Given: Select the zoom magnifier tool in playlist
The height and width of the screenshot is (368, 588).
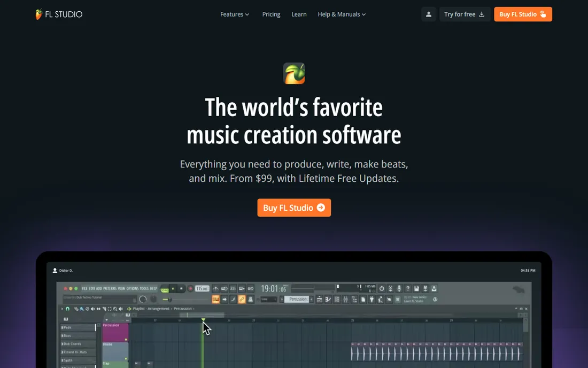Looking at the screenshot, I should click(x=115, y=309).
